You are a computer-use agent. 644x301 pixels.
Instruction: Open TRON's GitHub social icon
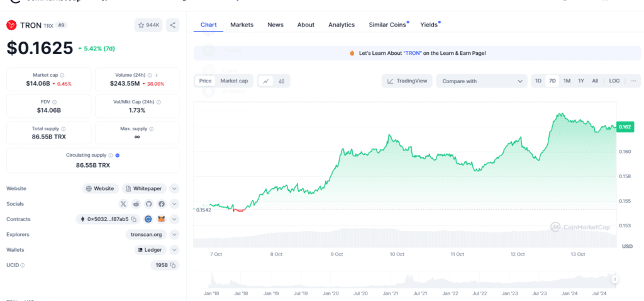tap(148, 204)
